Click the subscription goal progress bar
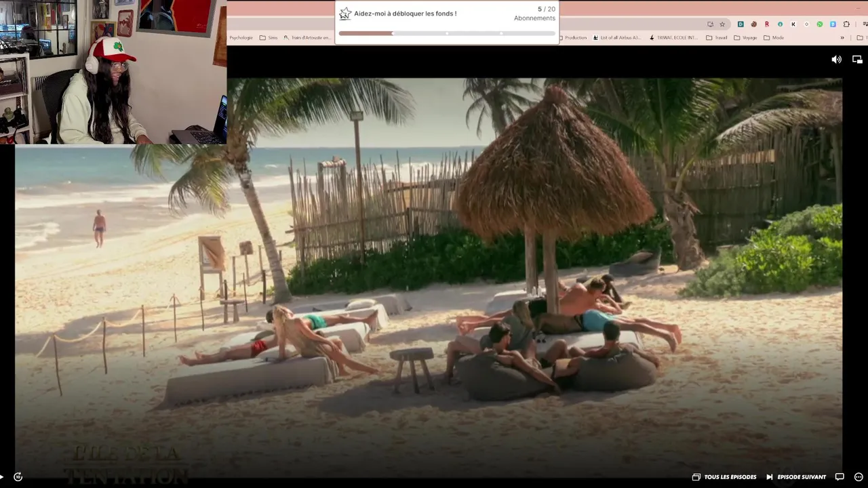Viewport: 868px width, 488px height. 447,33
